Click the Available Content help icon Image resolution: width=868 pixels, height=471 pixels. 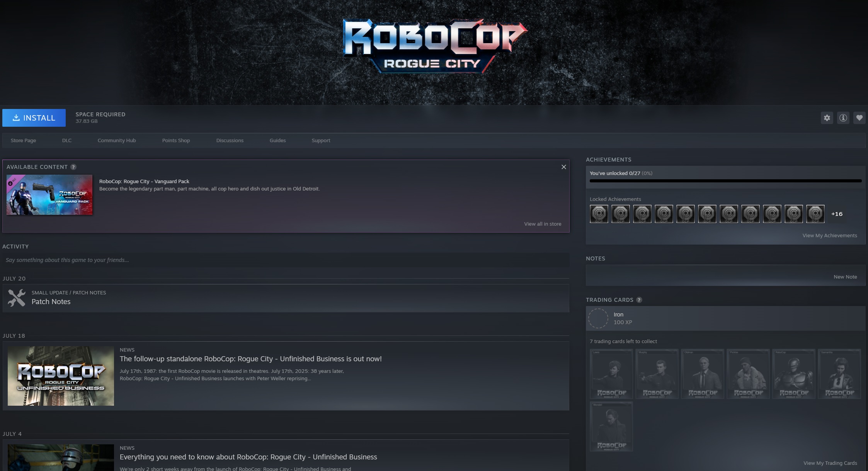[x=73, y=167]
